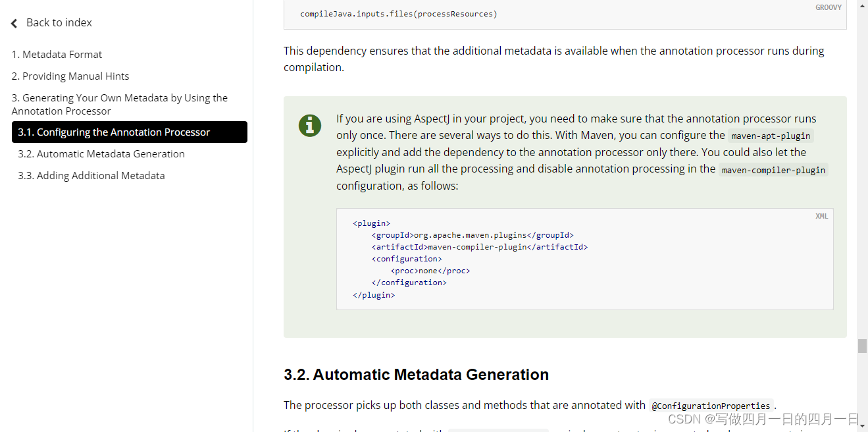Click the GROOVY language label
Image resolution: width=868 pixels, height=432 pixels.
tap(828, 7)
